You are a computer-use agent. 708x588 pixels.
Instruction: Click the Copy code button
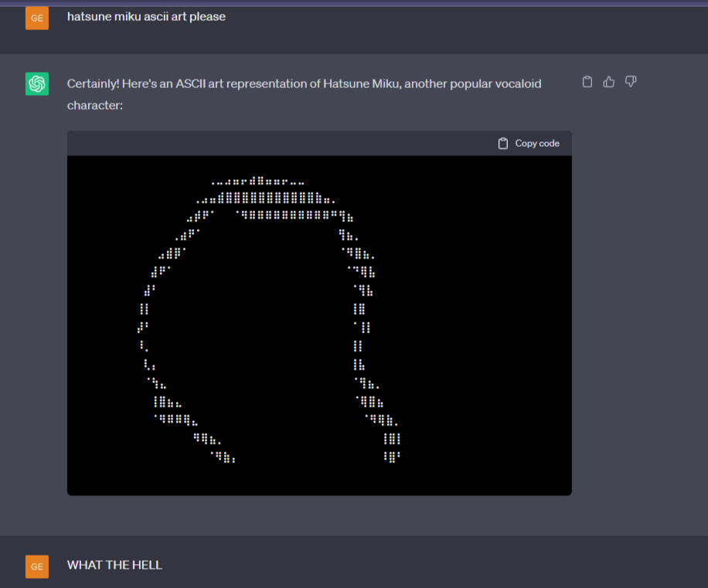tap(529, 144)
